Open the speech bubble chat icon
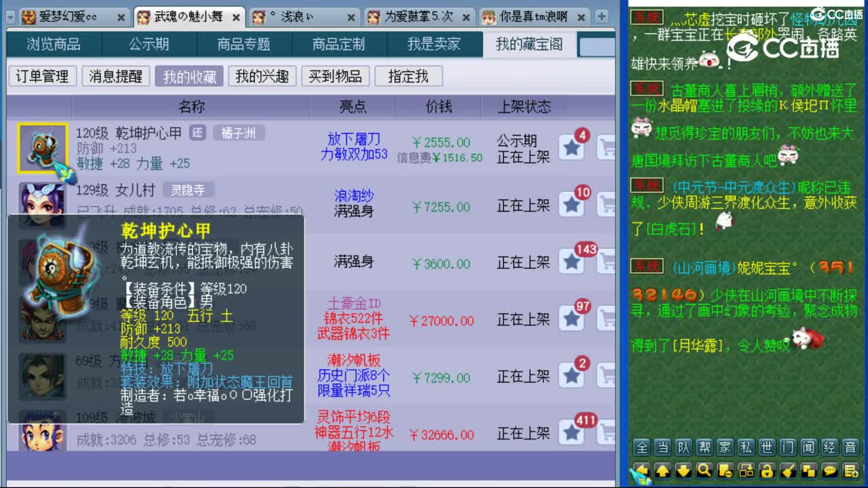This screenshot has height=488, width=868. (x=830, y=470)
